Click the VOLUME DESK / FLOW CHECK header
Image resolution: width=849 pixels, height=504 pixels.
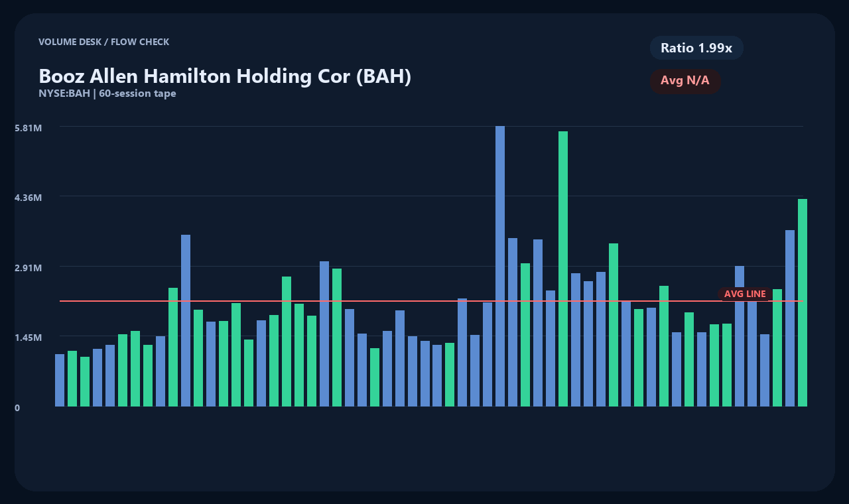click(103, 42)
